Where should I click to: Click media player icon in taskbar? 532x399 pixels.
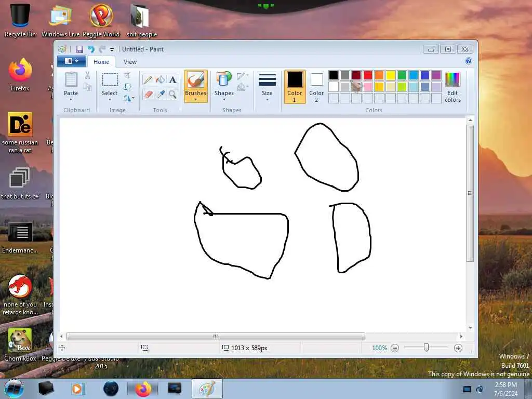77,389
